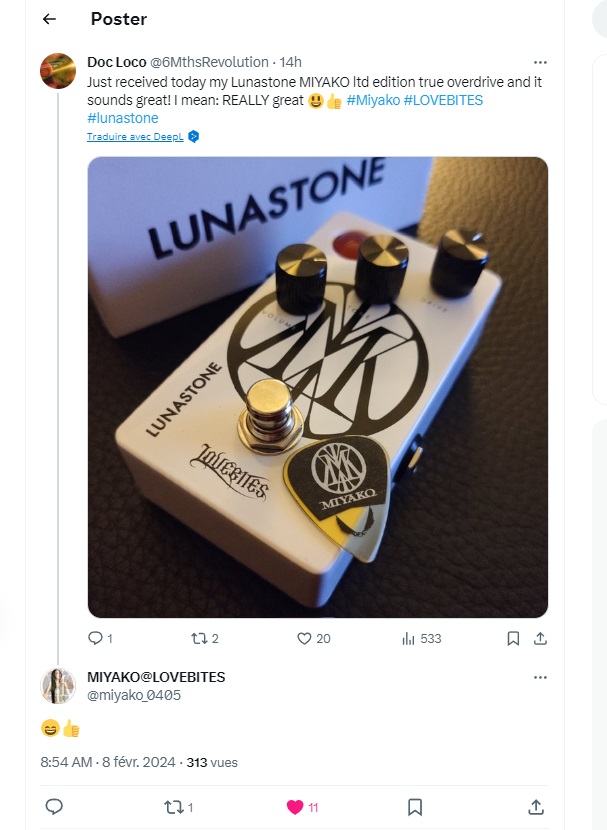The width and height of the screenshot is (607, 830).
Task: Click the back arrow next to Poster
Action: (49, 19)
